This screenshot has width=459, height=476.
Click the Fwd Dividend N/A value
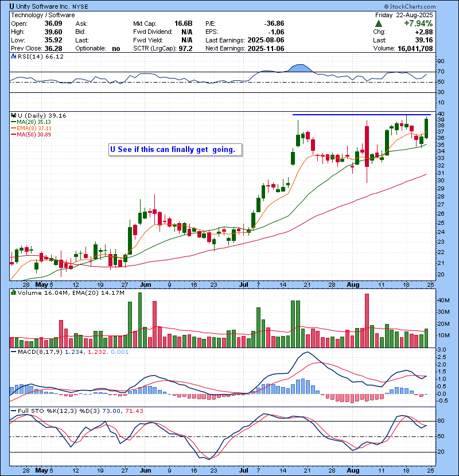(x=187, y=32)
